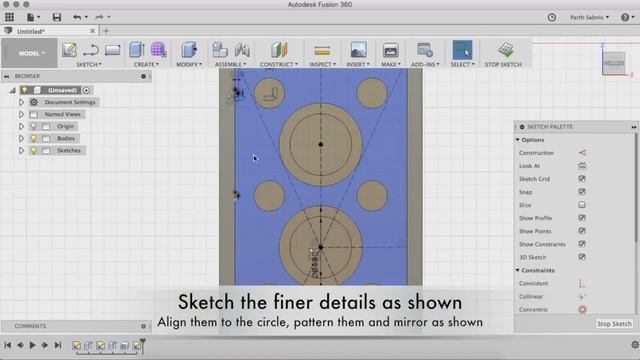Open the ASSEMBLE menu
The height and width of the screenshot is (360, 640).
pos(231,64)
